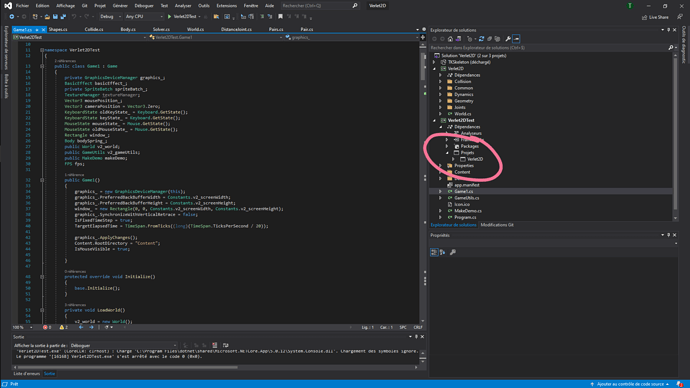This screenshot has height=388, width=690.
Task: Click the Live Share button
Action: 655,17
